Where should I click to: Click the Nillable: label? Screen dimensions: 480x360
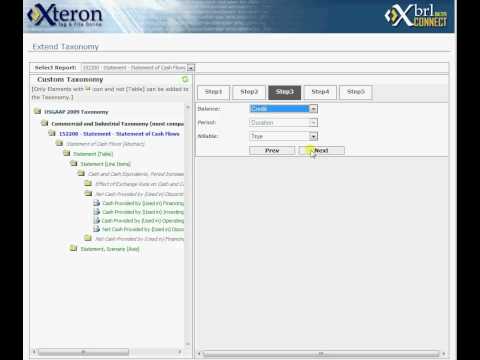click(x=208, y=136)
